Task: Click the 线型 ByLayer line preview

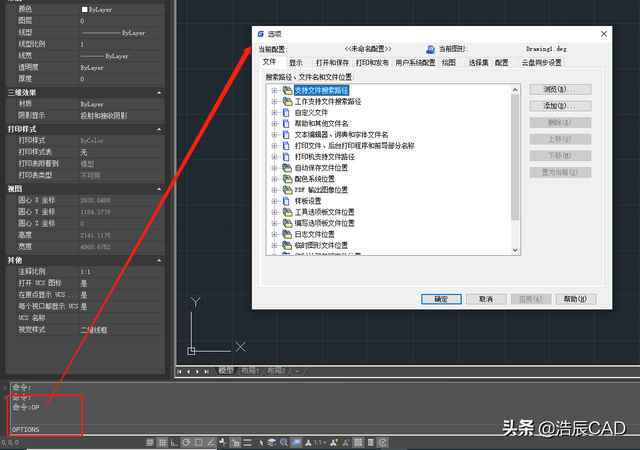Action: (x=101, y=33)
